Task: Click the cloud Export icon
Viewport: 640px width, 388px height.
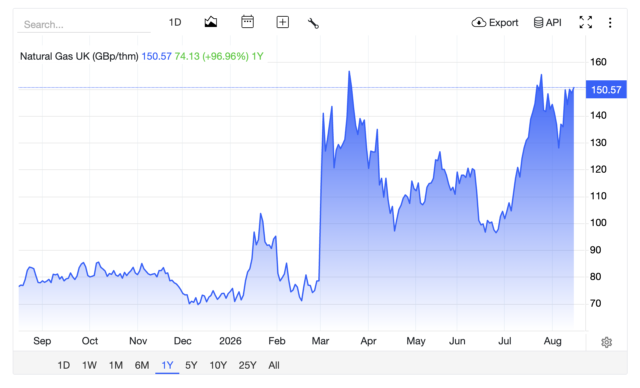Action: tap(479, 22)
